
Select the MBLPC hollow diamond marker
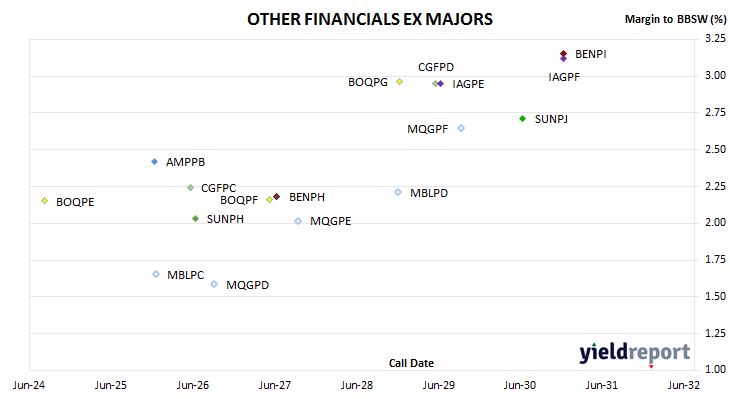pyautogui.click(x=156, y=274)
